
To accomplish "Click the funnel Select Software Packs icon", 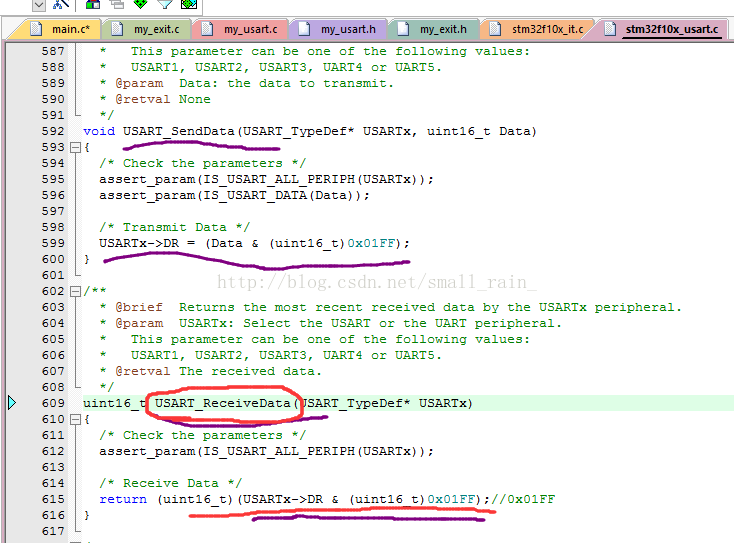I will tap(165, 4).
